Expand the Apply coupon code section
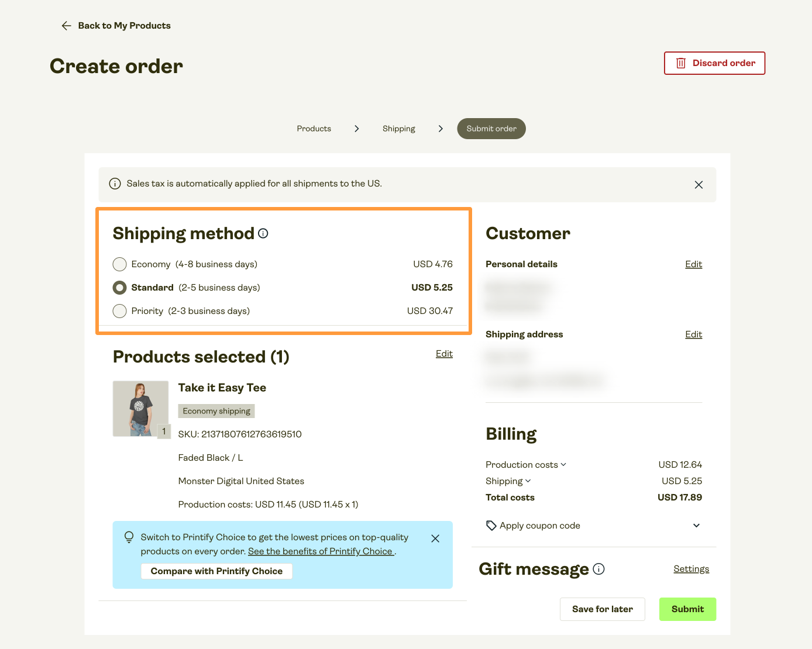812x649 pixels. click(696, 526)
